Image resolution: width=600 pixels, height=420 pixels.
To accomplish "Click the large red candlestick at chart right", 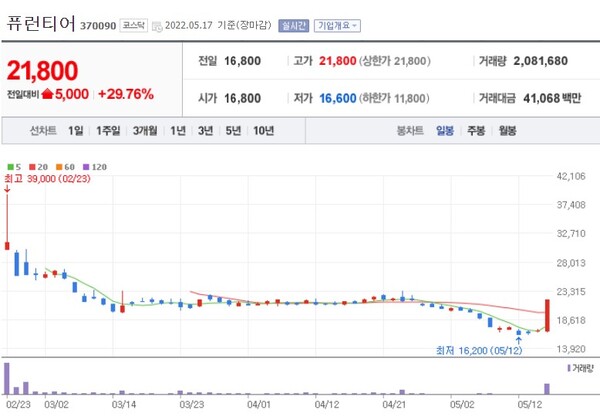I will tap(547, 316).
